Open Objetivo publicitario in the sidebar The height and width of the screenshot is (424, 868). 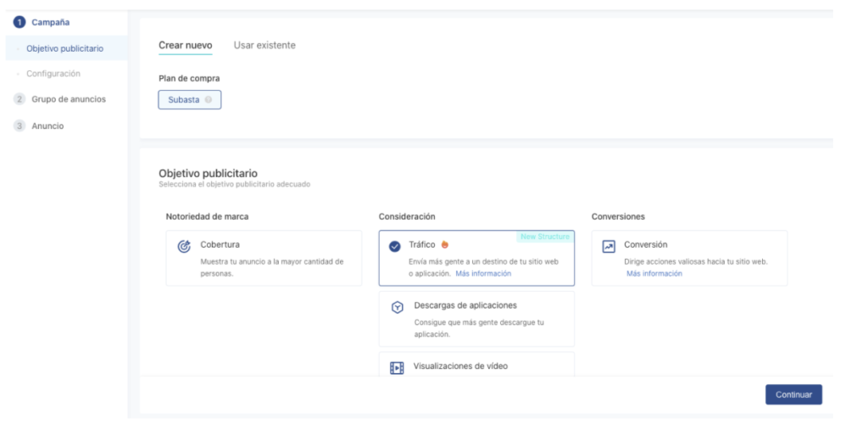[66, 48]
